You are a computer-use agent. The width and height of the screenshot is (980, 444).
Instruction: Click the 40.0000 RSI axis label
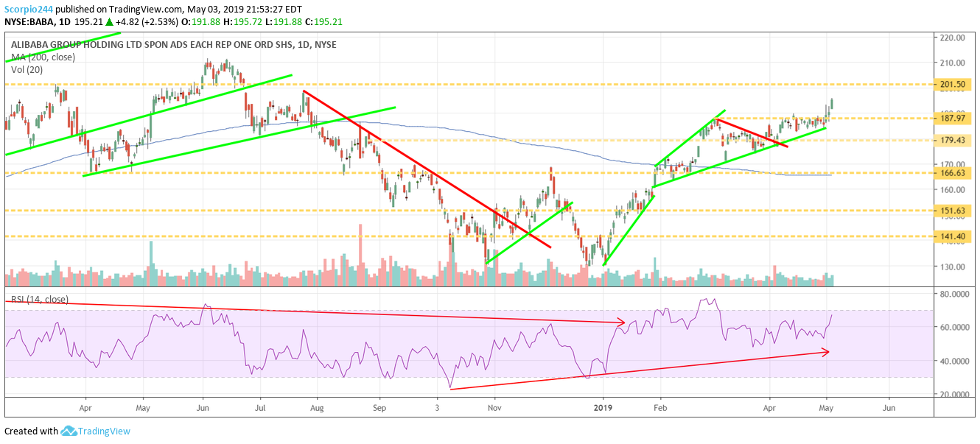point(954,362)
